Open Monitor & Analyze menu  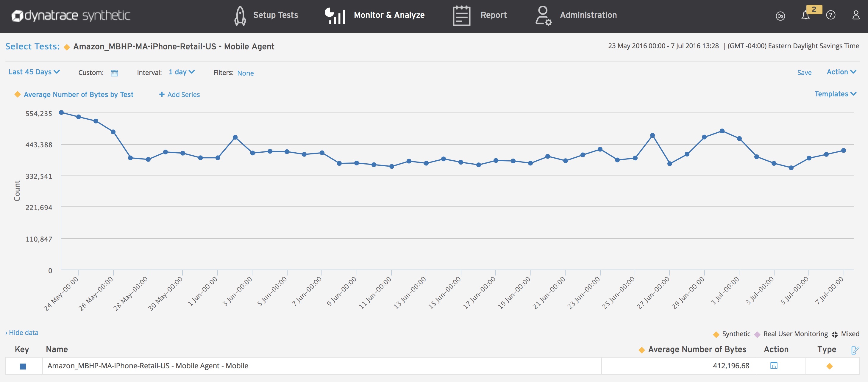(x=389, y=15)
